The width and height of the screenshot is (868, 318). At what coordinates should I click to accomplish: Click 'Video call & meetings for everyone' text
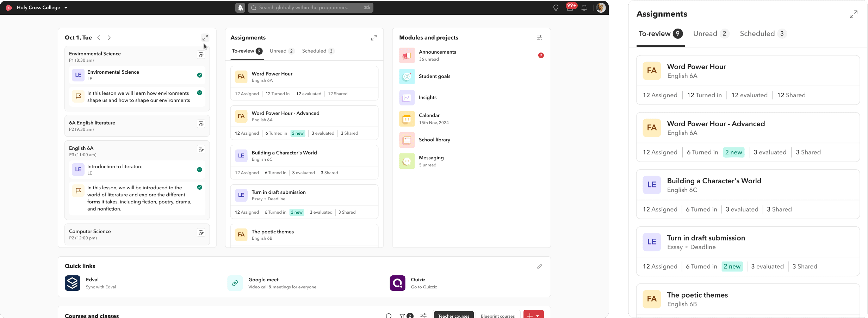tap(282, 287)
